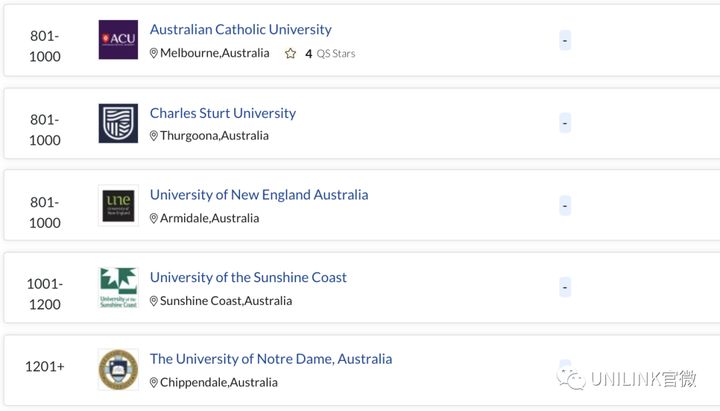Viewport: 720px width, 411px height.
Task: Click the ACU university logo
Action: pyautogui.click(x=118, y=39)
